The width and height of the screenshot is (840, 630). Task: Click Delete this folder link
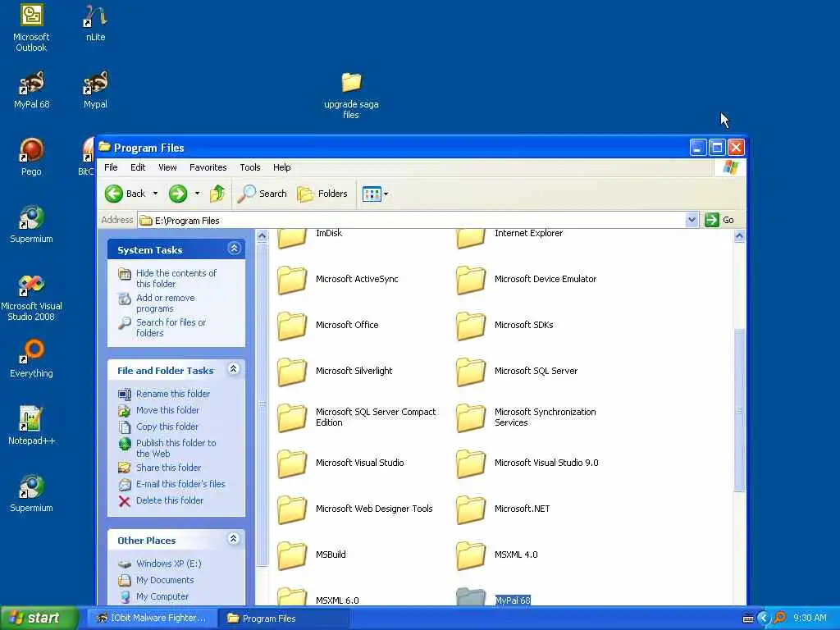pos(170,500)
